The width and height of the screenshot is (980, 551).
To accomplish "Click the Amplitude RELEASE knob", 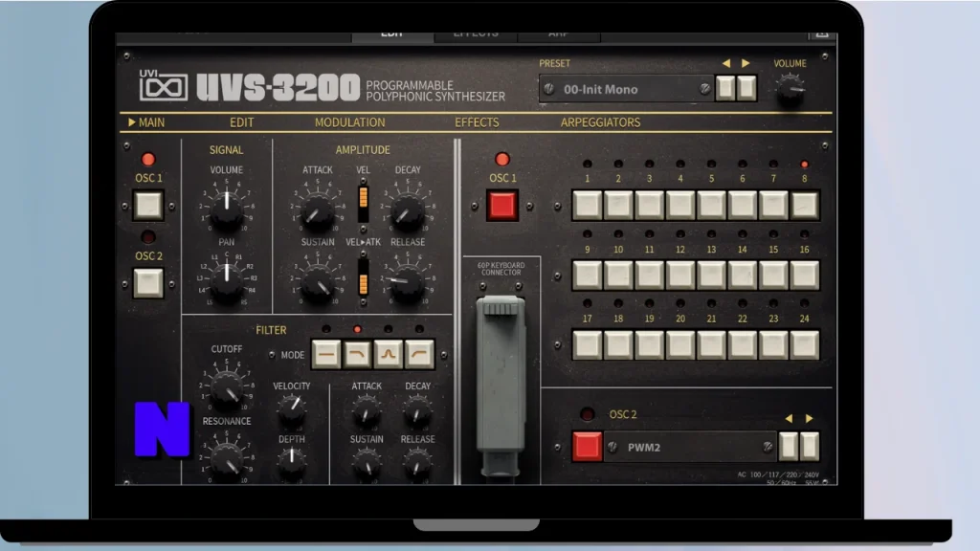I will [407, 282].
